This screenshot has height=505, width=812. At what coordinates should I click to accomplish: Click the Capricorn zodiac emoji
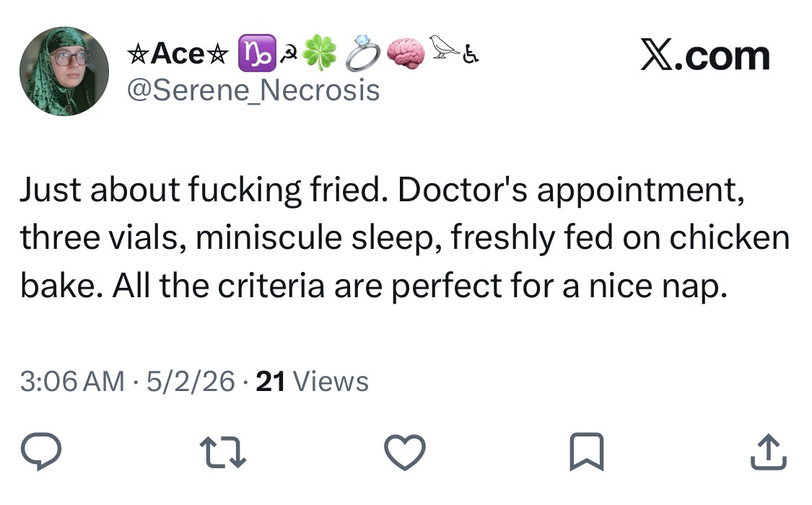pyautogui.click(x=257, y=53)
